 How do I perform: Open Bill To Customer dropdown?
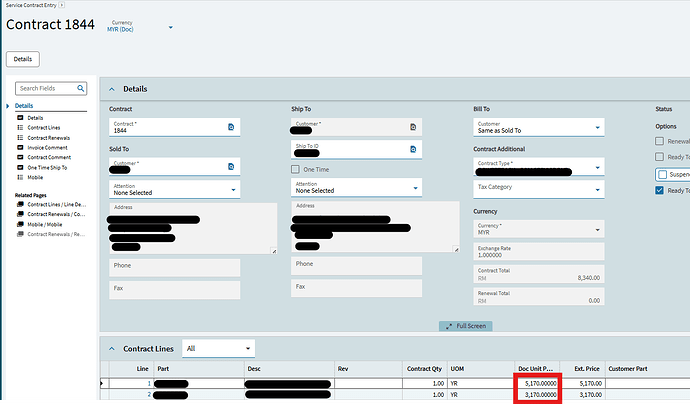[598, 128]
